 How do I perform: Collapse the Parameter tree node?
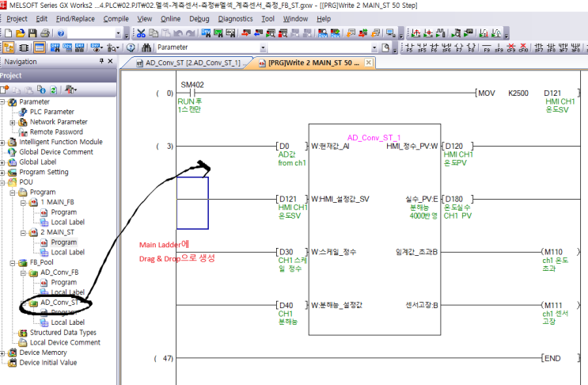[2, 102]
